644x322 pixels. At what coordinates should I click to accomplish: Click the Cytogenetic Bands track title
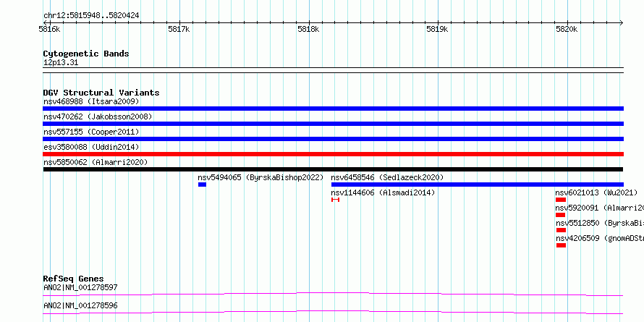(86, 54)
